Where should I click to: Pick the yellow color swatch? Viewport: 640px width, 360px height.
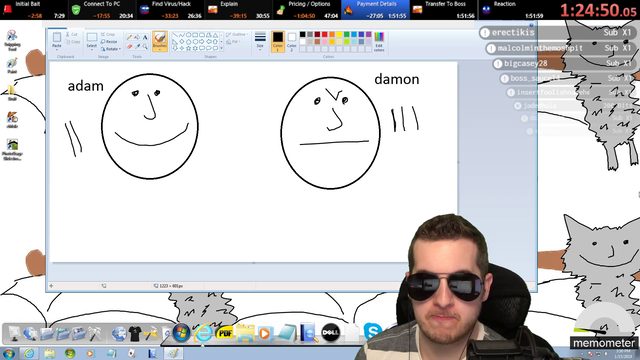coord(339,35)
